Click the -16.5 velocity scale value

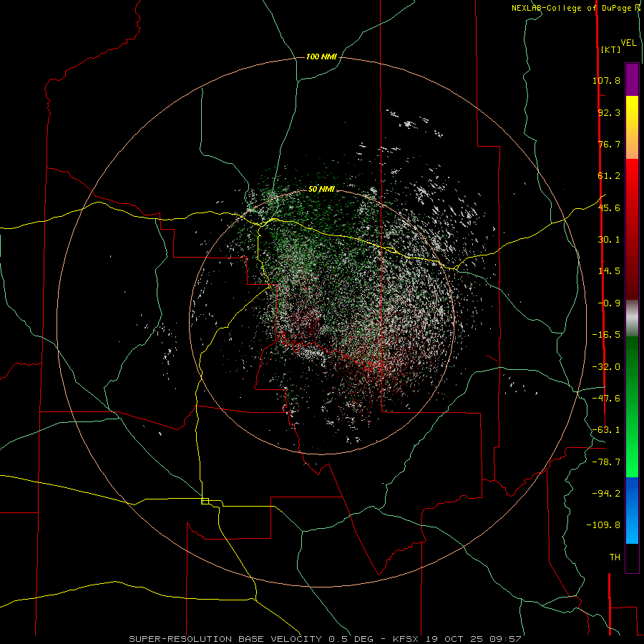click(606, 335)
